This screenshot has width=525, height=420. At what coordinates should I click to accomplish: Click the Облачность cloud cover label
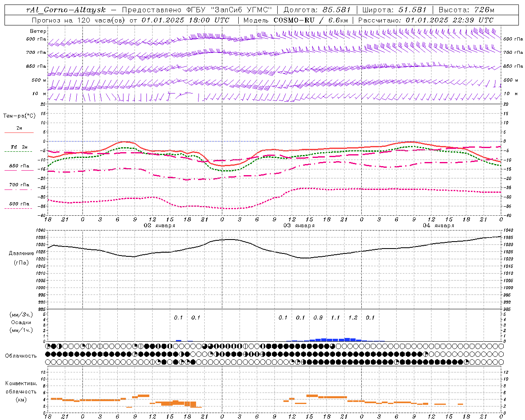point(21,356)
